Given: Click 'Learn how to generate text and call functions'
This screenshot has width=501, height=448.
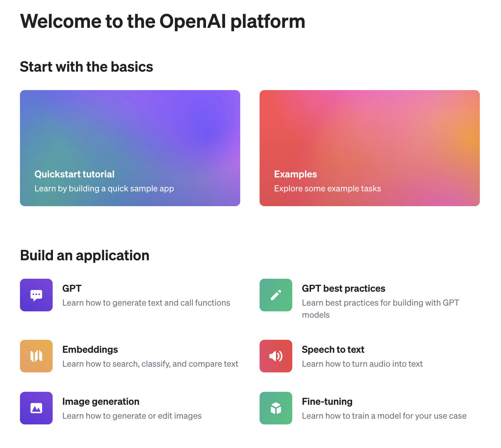Looking at the screenshot, I should (146, 303).
